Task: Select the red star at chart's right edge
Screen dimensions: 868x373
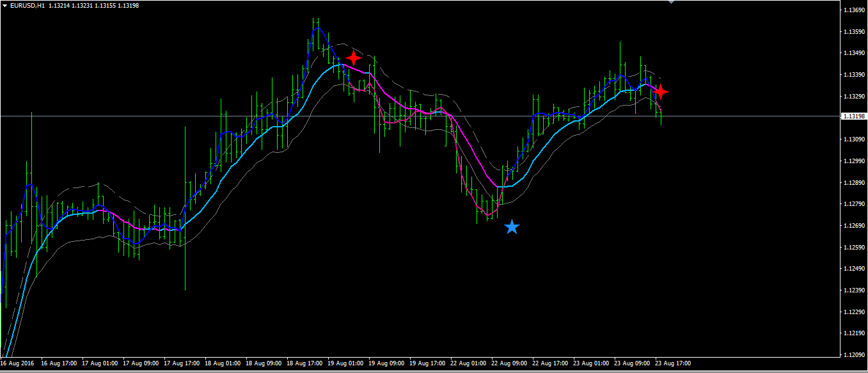Action: click(660, 92)
